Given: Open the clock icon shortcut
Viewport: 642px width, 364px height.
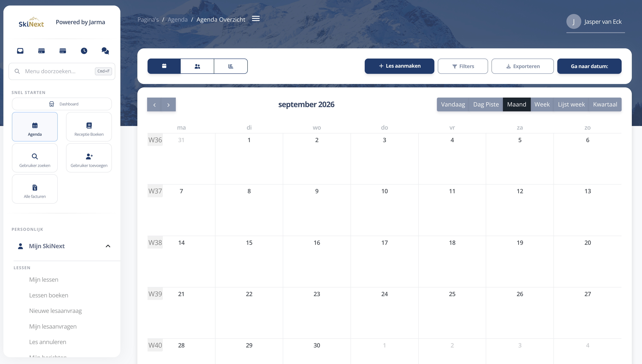Looking at the screenshot, I should click(84, 51).
